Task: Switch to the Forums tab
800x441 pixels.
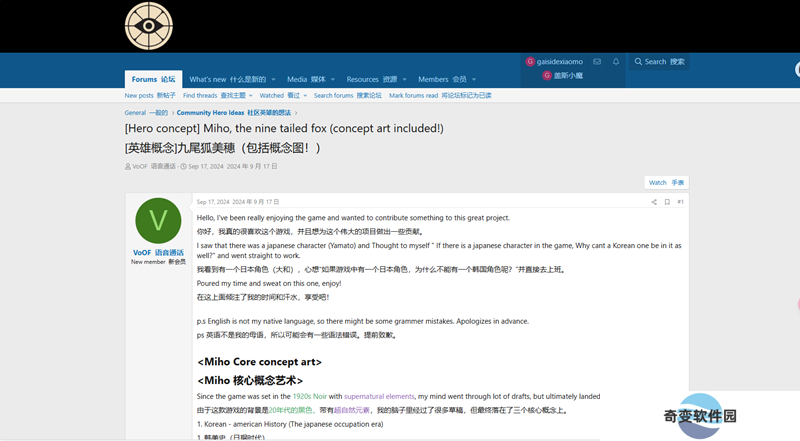Action: [x=153, y=79]
